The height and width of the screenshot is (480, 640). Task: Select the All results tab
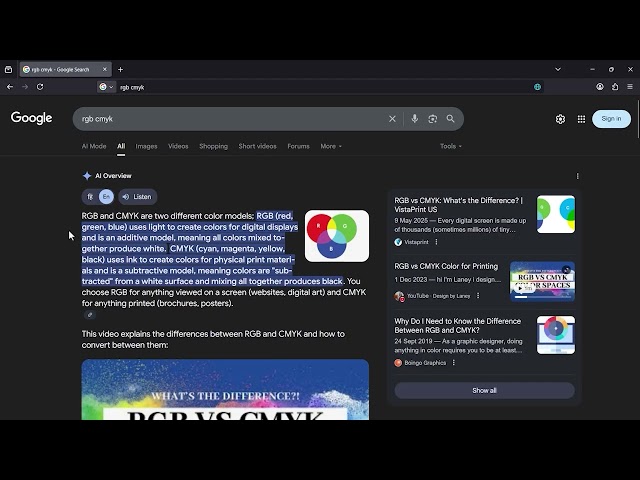click(x=121, y=146)
